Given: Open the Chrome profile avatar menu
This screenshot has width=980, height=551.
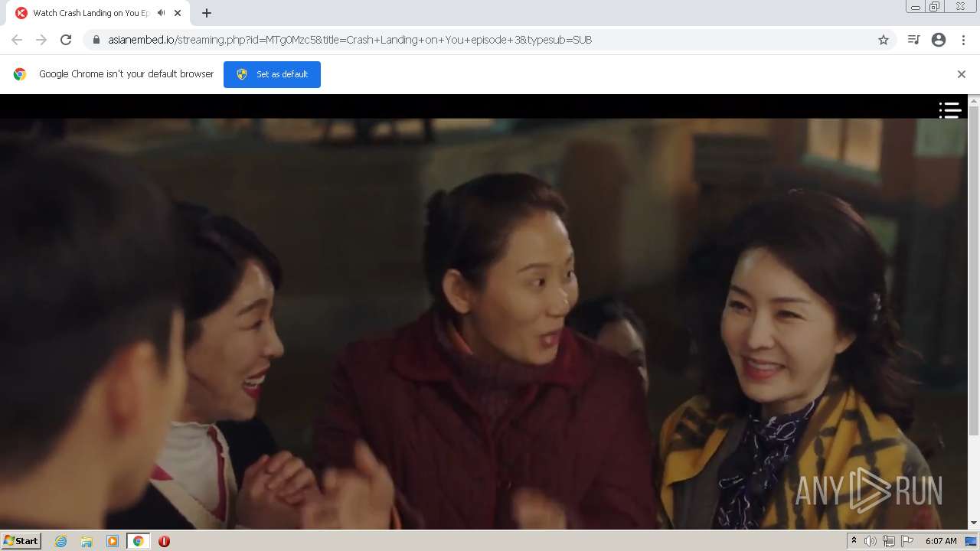Looking at the screenshot, I should (939, 40).
